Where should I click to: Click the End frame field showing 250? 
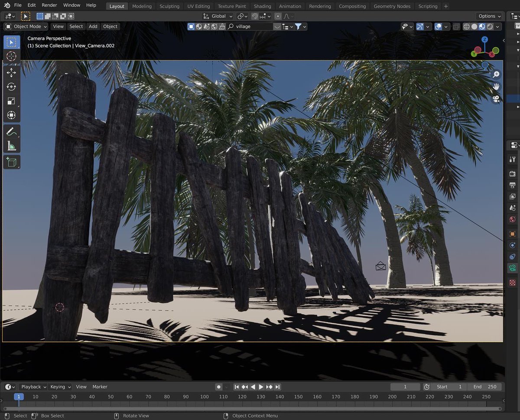tap(485, 387)
